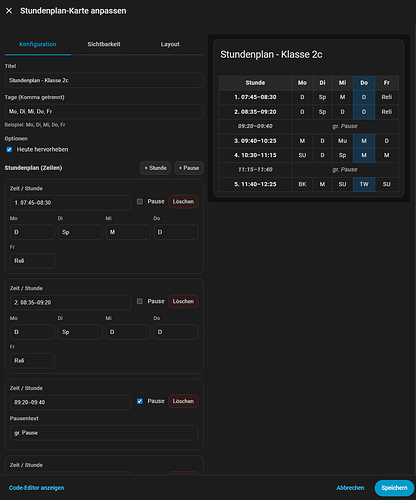416x500 pixels.
Task: Edit the Pausentext field containing gr. Pause
Action: pyautogui.click(x=104, y=433)
